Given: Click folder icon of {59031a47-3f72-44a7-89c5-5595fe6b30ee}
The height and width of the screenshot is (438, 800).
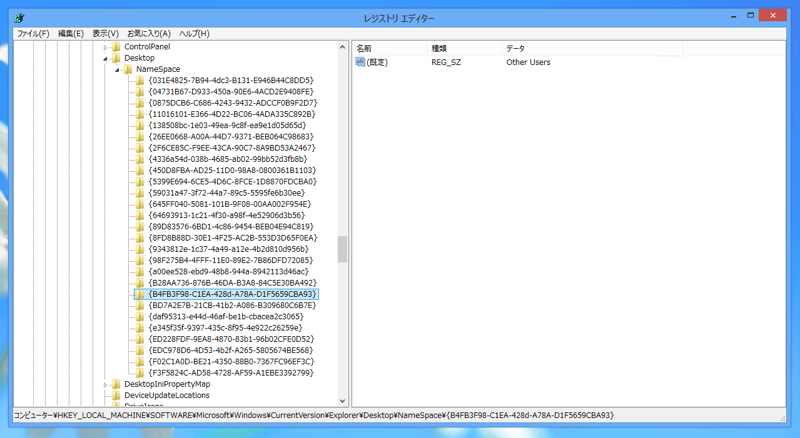Looking at the screenshot, I should [x=140, y=193].
